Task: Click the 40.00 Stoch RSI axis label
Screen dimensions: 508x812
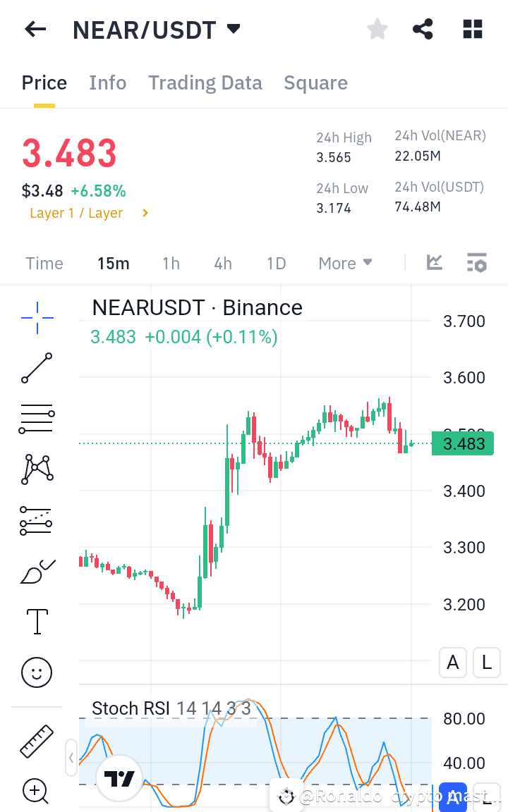Action: (464, 763)
